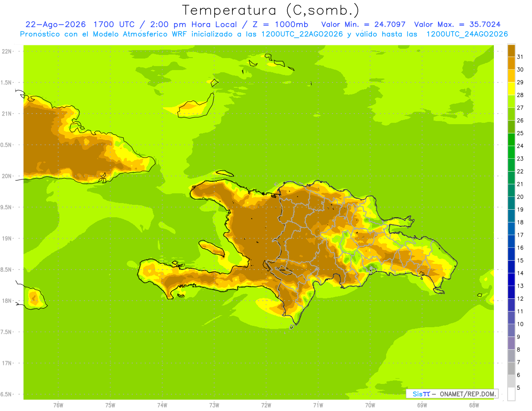Screen dimensions: 532x411
Task: Click legend value "28" on the color bar
Action: click(520, 95)
